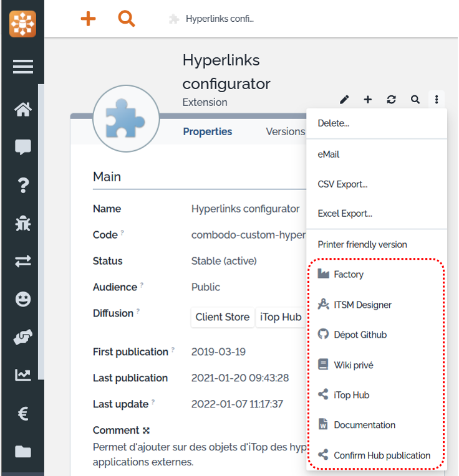Choose CSV Export... from the menu
Image resolution: width=459 pixels, height=476 pixels.
(377, 184)
